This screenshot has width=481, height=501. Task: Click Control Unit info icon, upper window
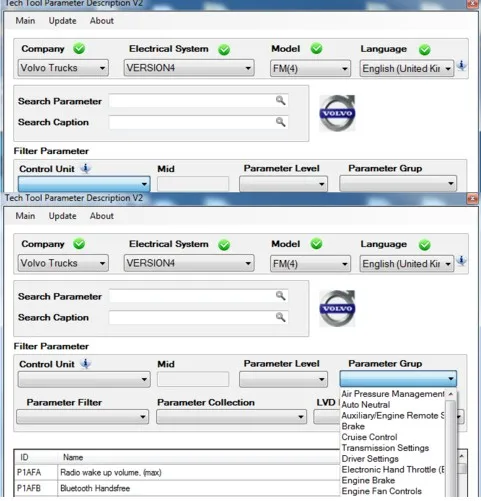pyautogui.click(x=86, y=168)
